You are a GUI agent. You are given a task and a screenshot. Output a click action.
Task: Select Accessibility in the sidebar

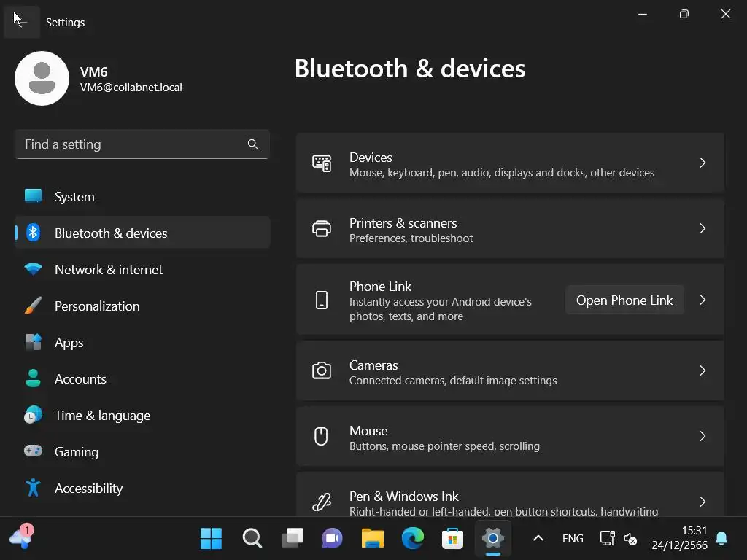(142, 488)
